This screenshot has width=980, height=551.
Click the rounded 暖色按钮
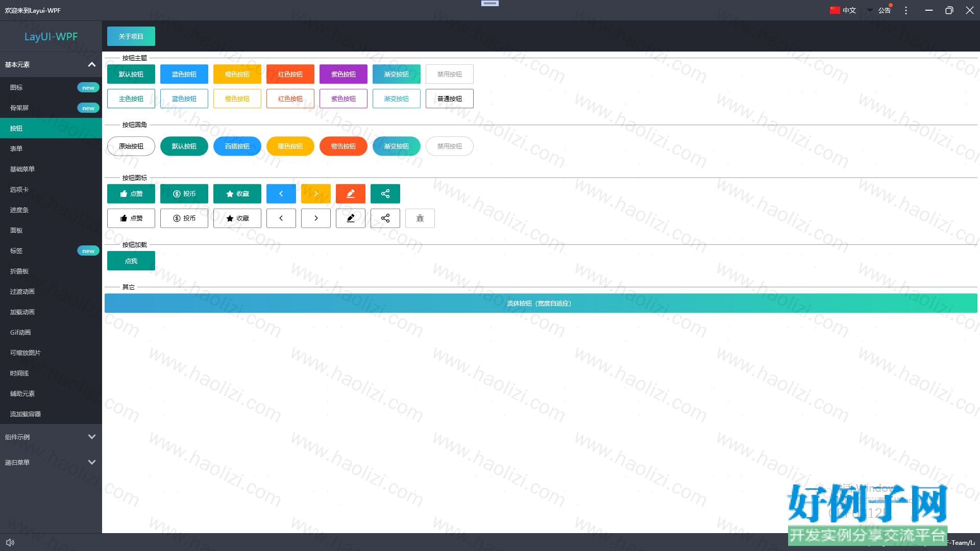click(x=290, y=146)
